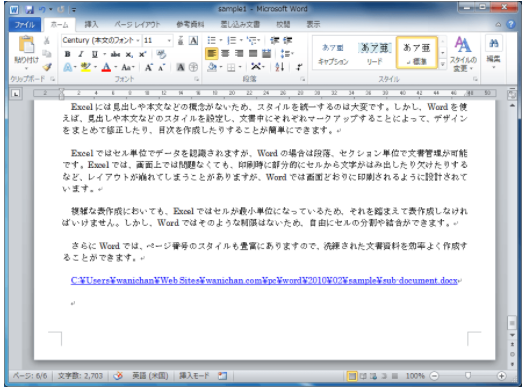Screen dimensions: 524x389
Task: Click the Numbering list icon
Action: click(232, 41)
